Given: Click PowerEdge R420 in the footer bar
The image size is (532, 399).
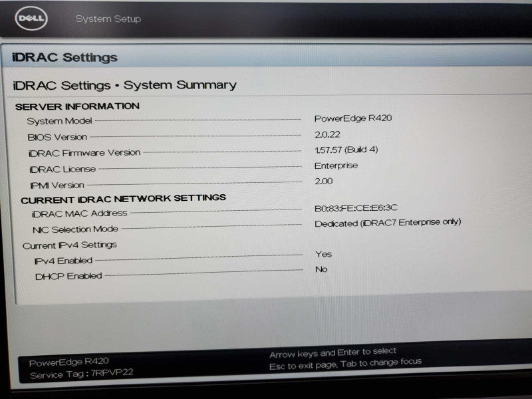Looking at the screenshot, I should pyautogui.click(x=69, y=362).
